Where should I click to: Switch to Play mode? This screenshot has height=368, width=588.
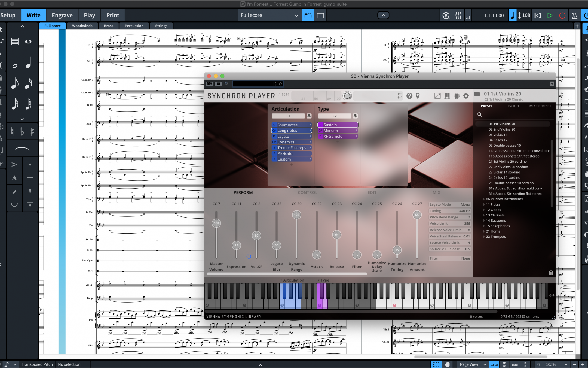click(x=89, y=15)
